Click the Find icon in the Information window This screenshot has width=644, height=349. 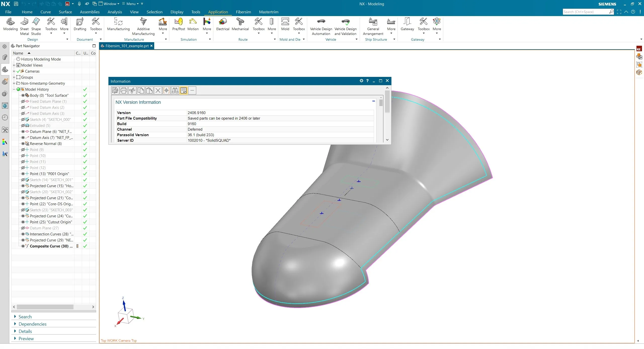pos(175,90)
